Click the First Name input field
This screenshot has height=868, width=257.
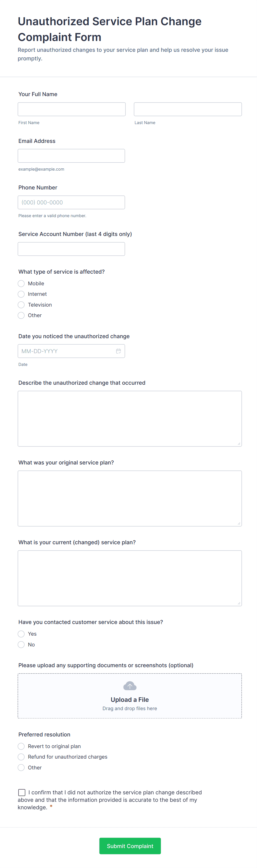[x=72, y=109]
